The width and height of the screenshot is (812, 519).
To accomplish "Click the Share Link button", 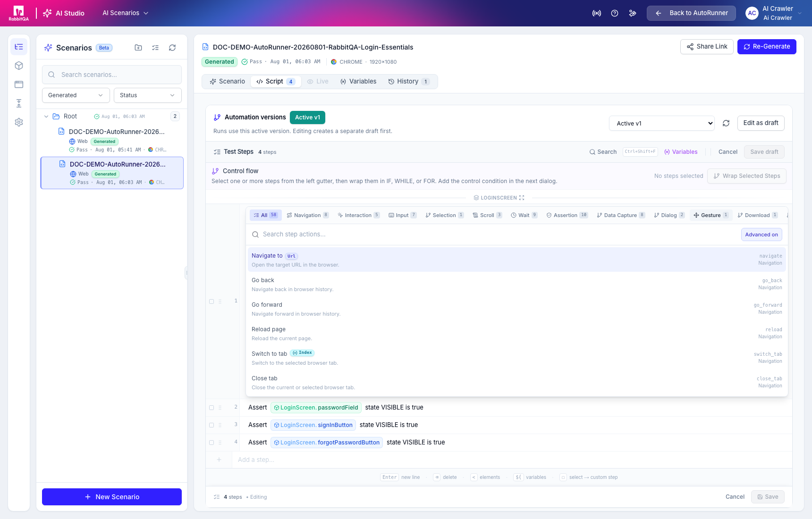I will click(707, 47).
